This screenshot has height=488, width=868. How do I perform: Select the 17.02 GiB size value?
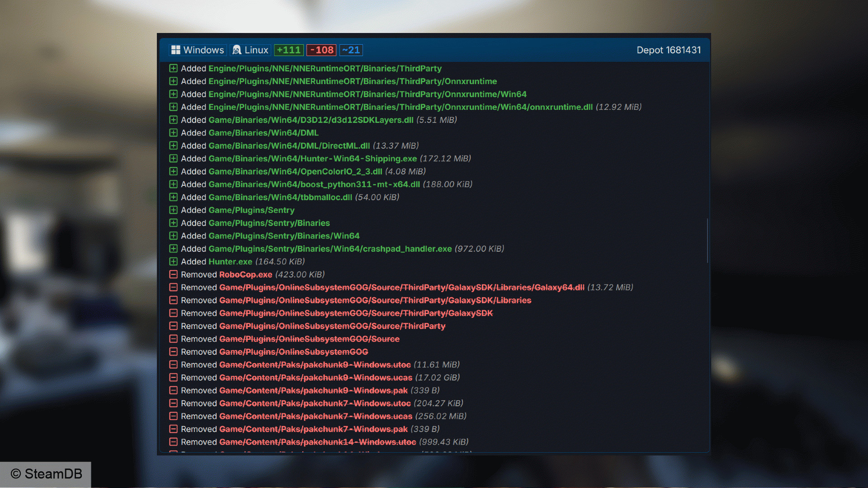(438, 377)
